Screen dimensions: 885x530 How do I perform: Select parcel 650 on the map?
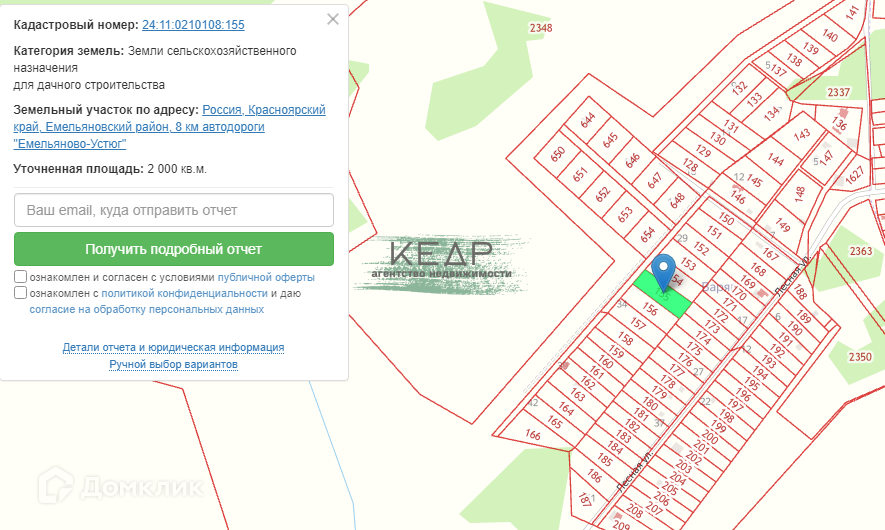558,154
